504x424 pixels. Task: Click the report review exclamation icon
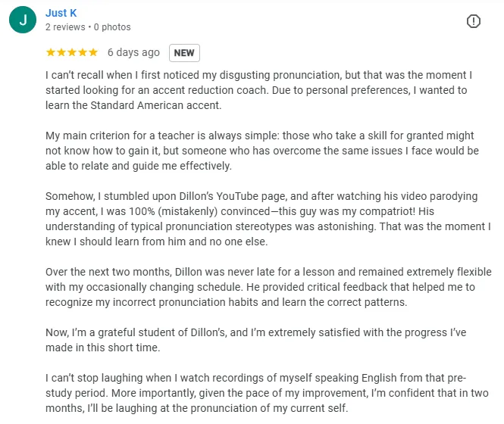473,21
